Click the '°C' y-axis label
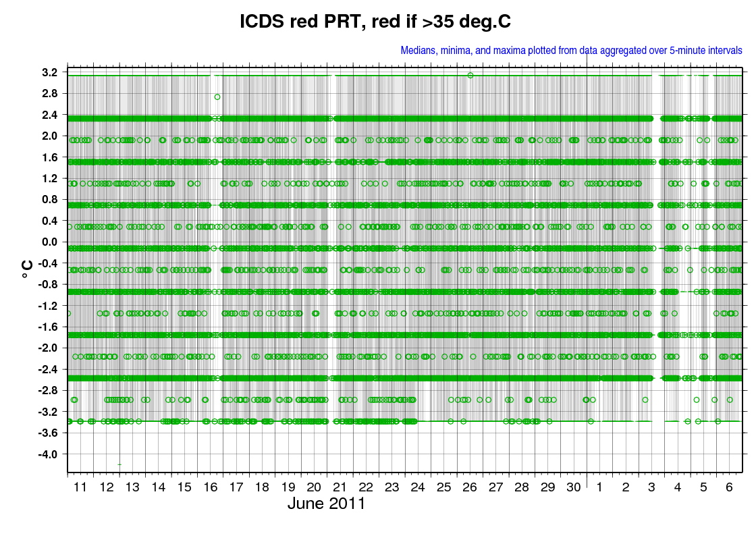Screen dimensions: 756x540 [x=27, y=269]
